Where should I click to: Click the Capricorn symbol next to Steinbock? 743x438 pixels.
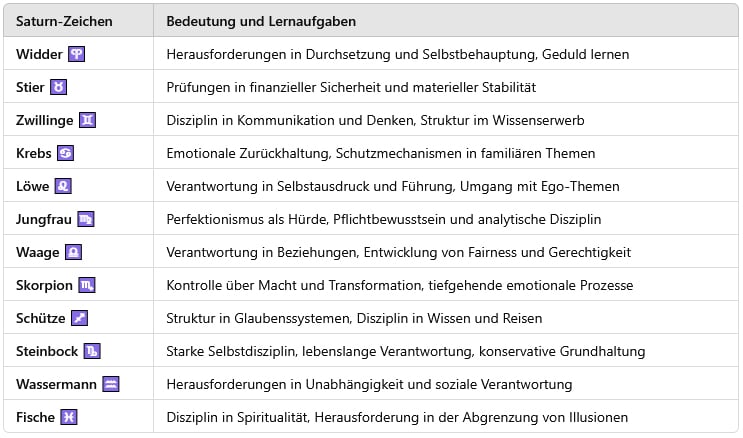pos(92,351)
